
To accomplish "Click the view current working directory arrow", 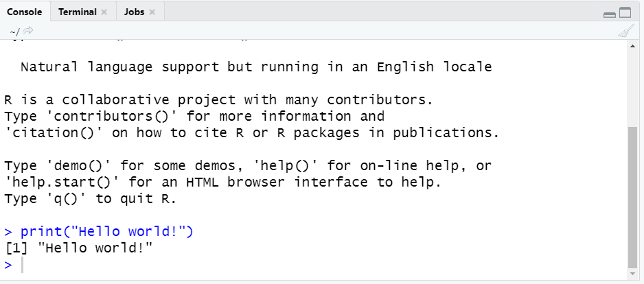I will tap(28, 31).
